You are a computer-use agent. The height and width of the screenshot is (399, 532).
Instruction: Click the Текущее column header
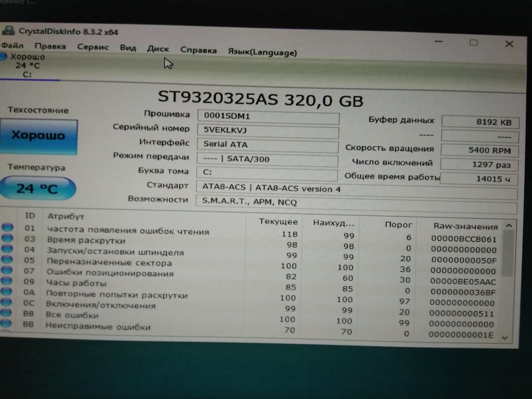(x=278, y=221)
